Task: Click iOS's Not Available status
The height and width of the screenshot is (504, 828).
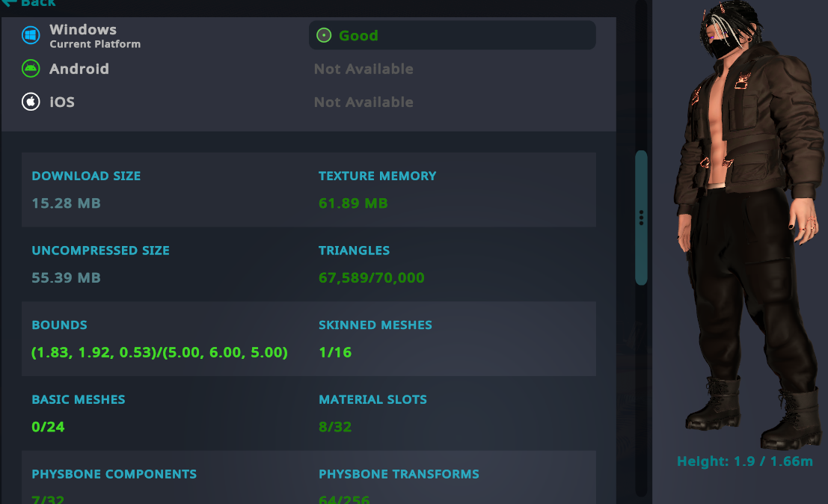Action: [364, 102]
